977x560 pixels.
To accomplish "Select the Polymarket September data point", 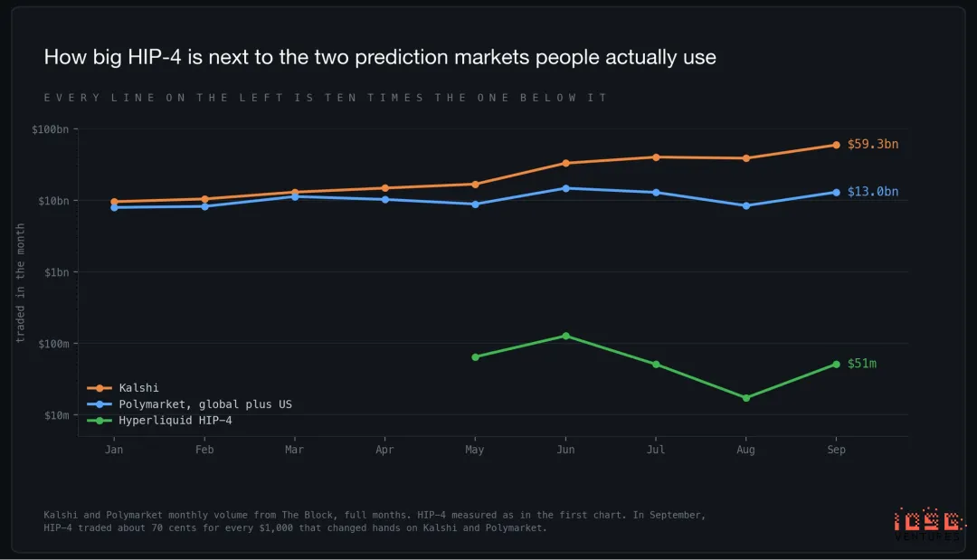I will 836,193.
